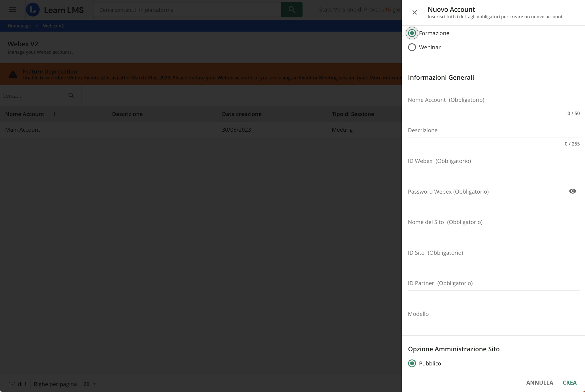
Task: Click the sort arrow on Nome Account column
Action: (x=55, y=114)
